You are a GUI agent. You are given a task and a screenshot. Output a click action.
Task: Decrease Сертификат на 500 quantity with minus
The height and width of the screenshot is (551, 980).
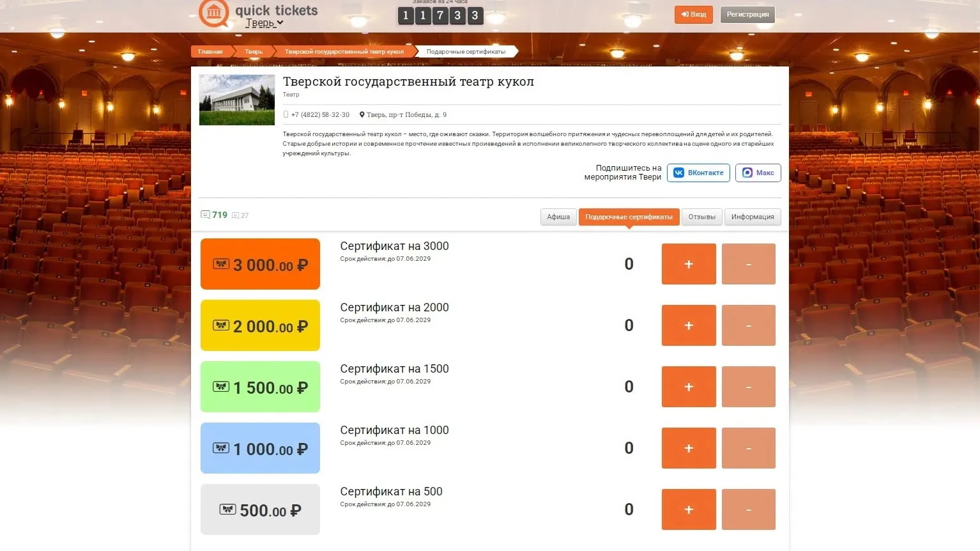point(749,509)
